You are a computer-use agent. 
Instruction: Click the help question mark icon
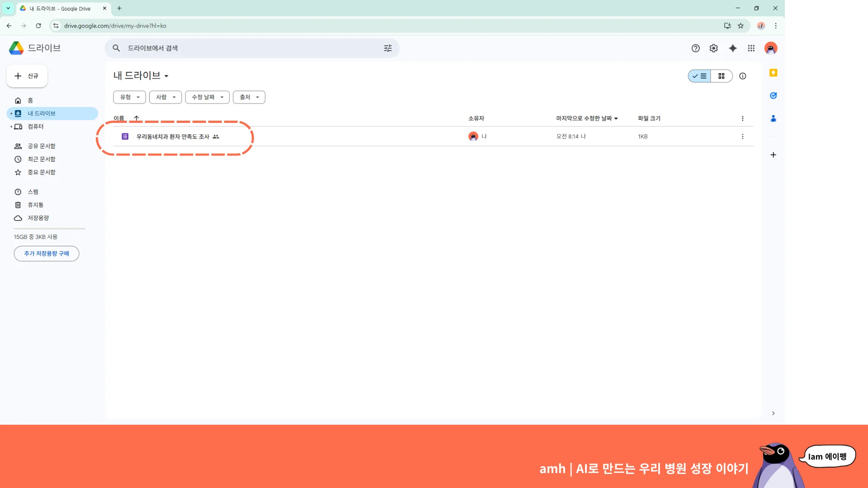click(x=695, y=48)
